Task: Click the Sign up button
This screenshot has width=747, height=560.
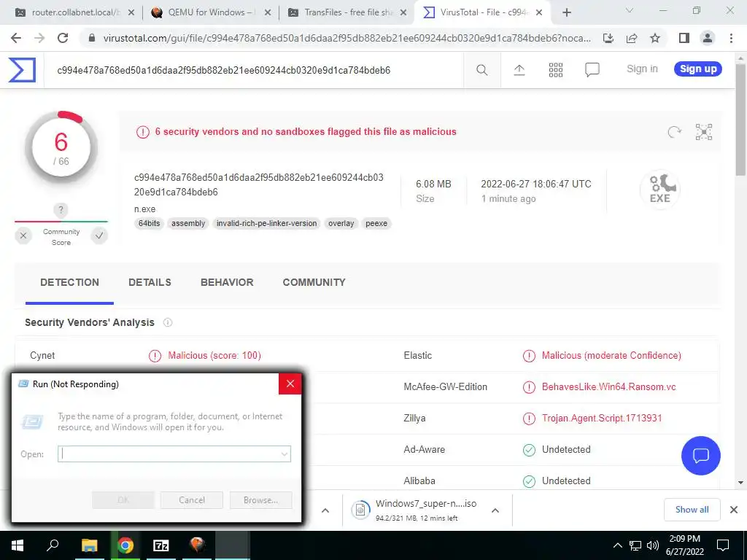Action: [698, 69]
